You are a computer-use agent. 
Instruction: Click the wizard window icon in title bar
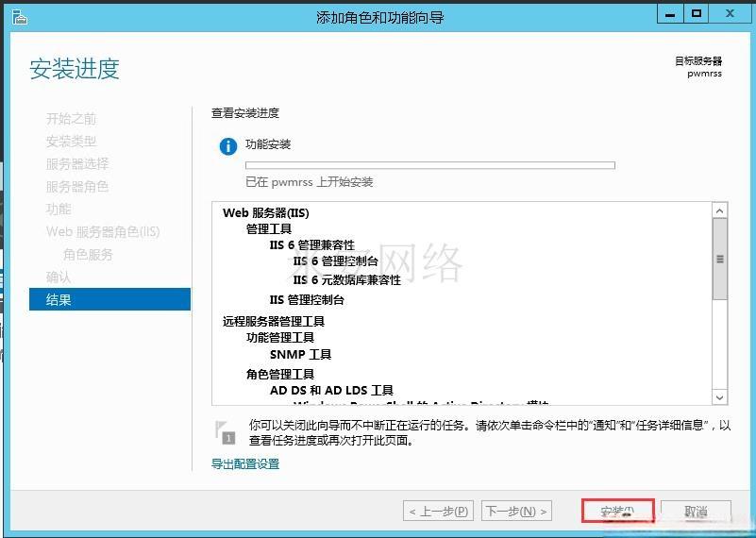tap(20, 17)
